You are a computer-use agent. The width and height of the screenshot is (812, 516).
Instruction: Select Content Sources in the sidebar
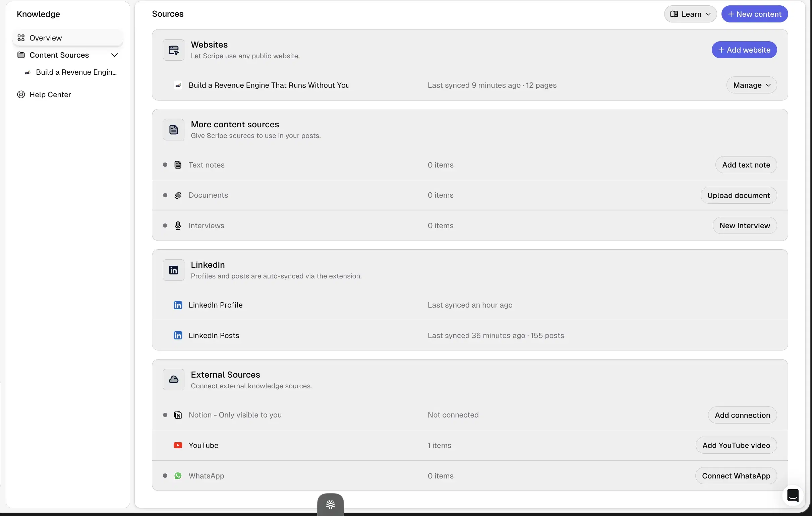68,55
